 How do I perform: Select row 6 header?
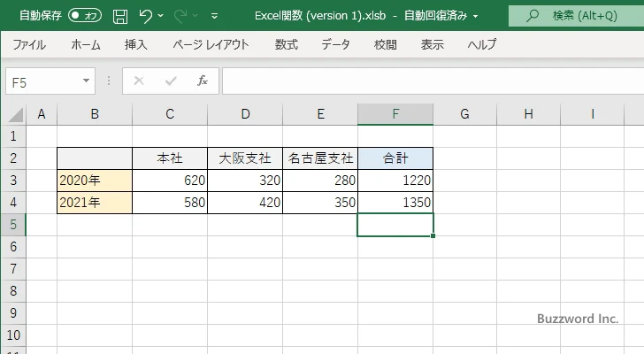coord(13,247)
